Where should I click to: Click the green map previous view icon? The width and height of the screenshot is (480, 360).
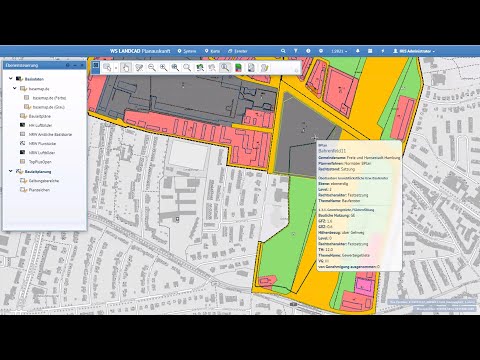tap(200, 68)
